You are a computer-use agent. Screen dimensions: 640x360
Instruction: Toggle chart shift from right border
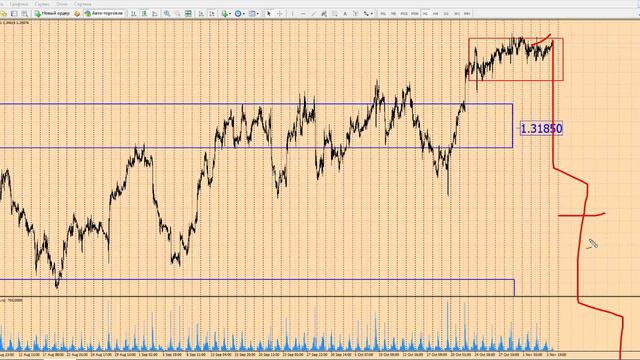point(212,13)
